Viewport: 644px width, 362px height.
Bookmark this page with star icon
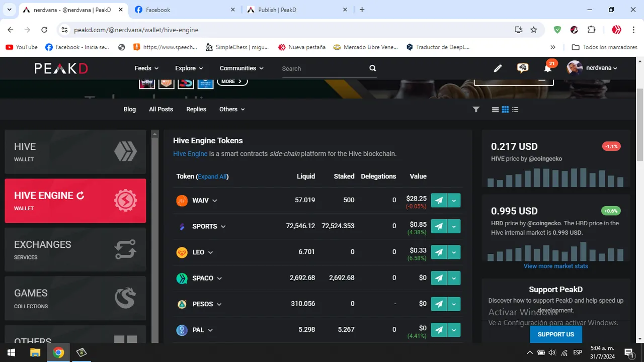534,30
